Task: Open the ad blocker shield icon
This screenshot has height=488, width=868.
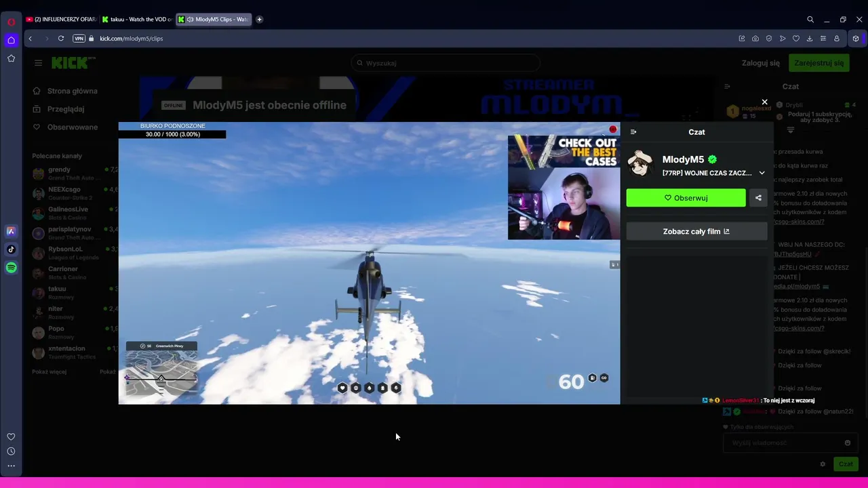Action: click(x=769, y=39)
